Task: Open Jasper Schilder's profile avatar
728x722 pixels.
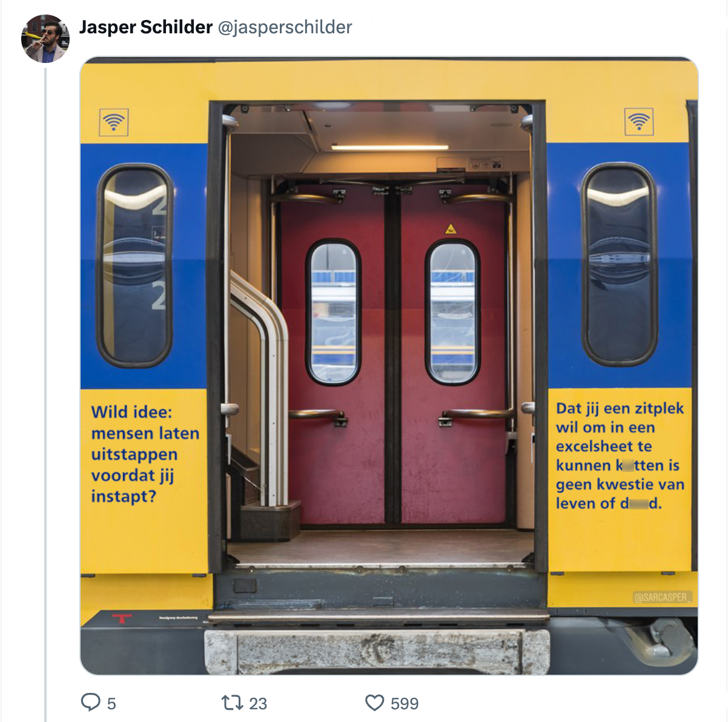Action: tap(45, 39)
